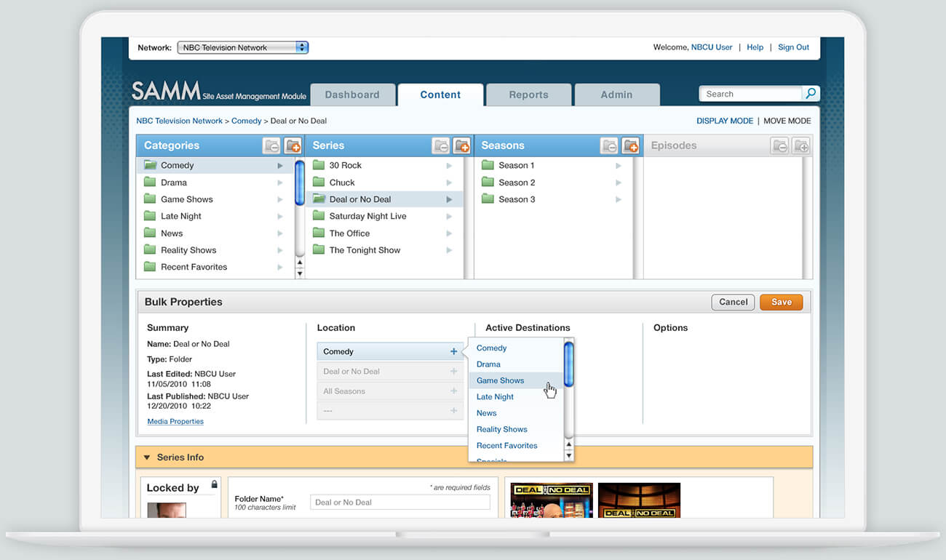Collapse the Series Info section
Image resolution: width=946 pixels, height=560 pixels.
pos(147,457)
